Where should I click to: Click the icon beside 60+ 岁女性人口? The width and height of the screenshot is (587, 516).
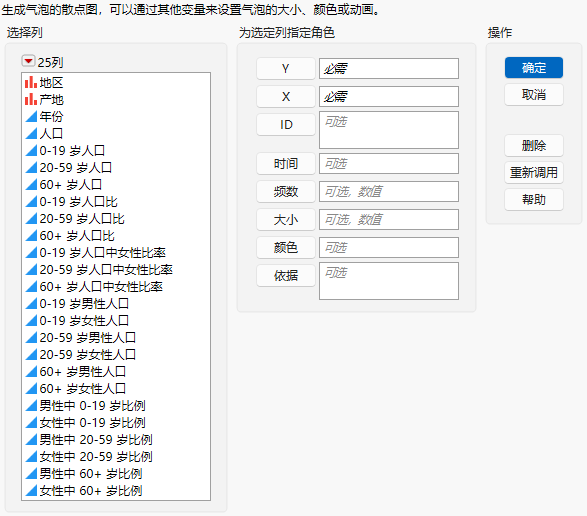(x=31, y=389)
